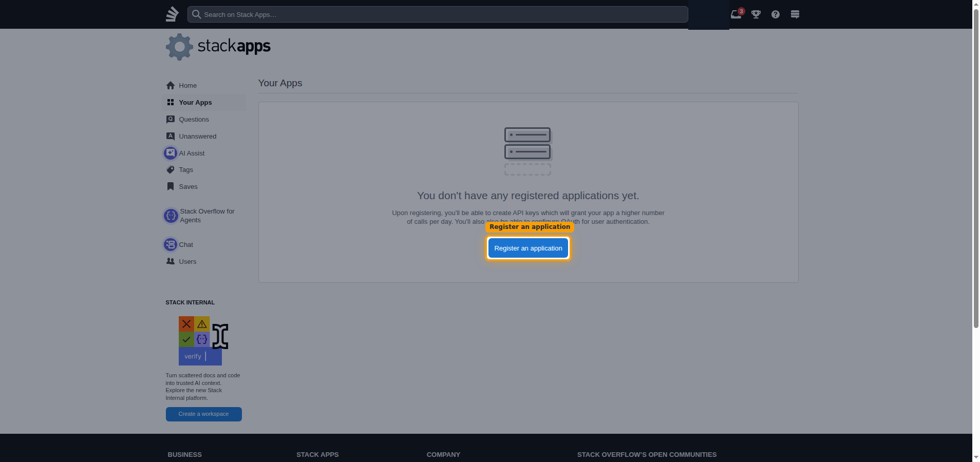This screenshot has width=980, height=462.
Task: Click the Saves bookmark icon
Action: [x=171, y=186]
